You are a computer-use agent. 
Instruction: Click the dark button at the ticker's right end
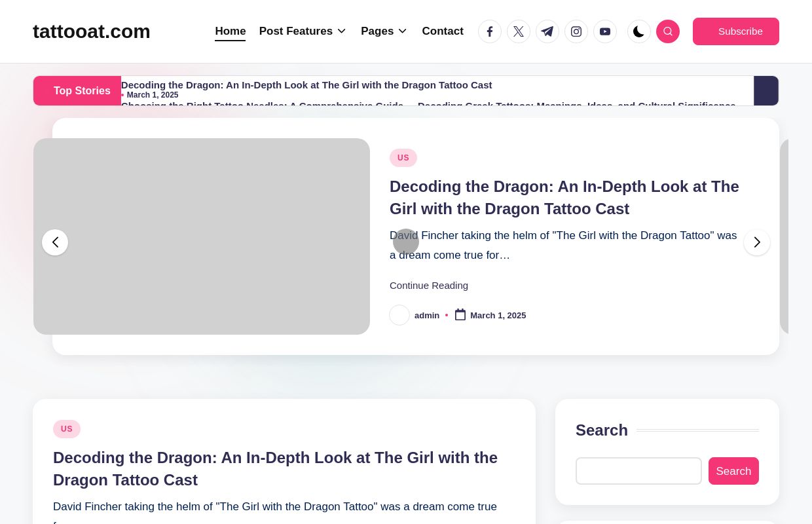click(766, 90)
